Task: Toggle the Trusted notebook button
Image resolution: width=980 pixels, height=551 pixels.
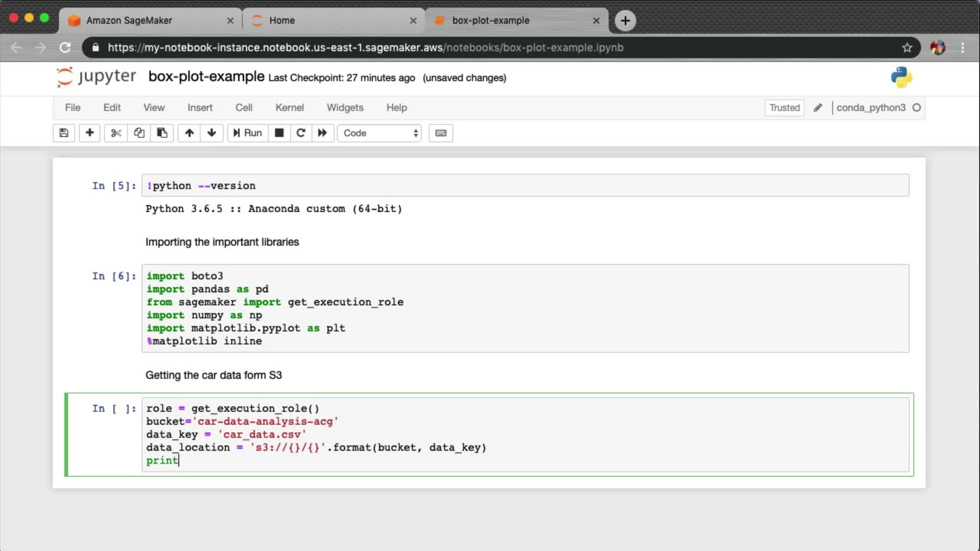Action: click(x=784, y=108)
